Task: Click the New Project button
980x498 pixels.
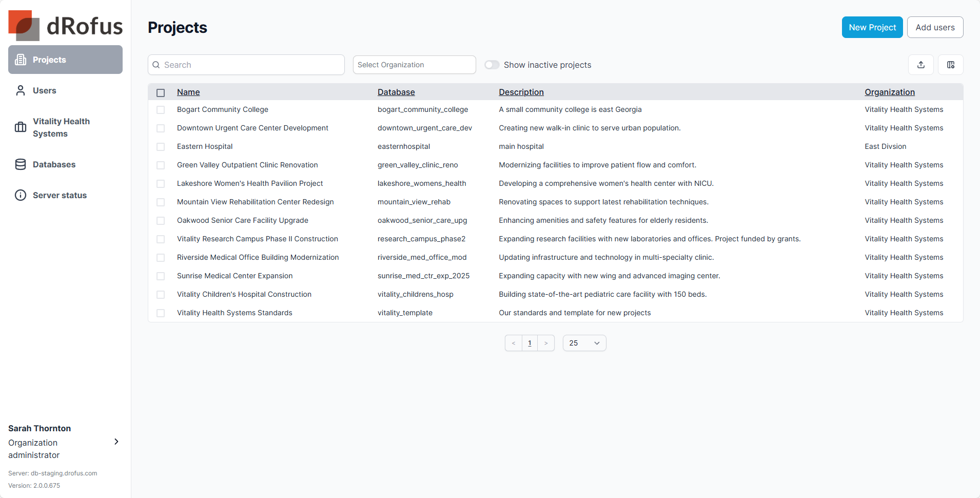Action: pos(872,27)
